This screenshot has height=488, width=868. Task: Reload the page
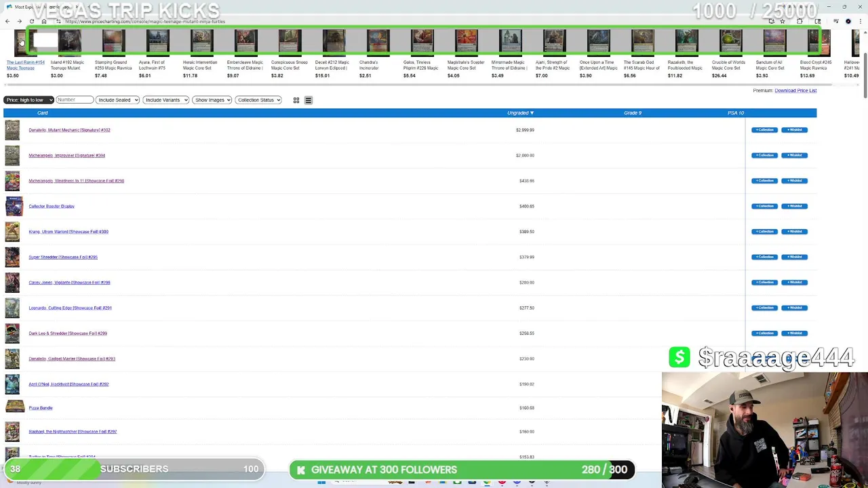pyautogui.click(x=31, y=22)
